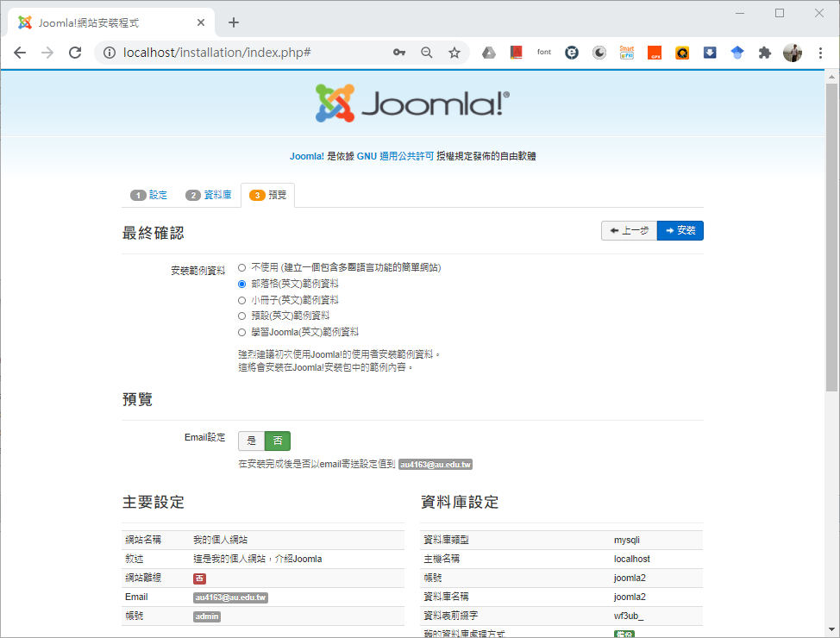840x638 pixels.
Task: Select the Joomla!網站安裝程式 browser tab
Action: [111, 22]
